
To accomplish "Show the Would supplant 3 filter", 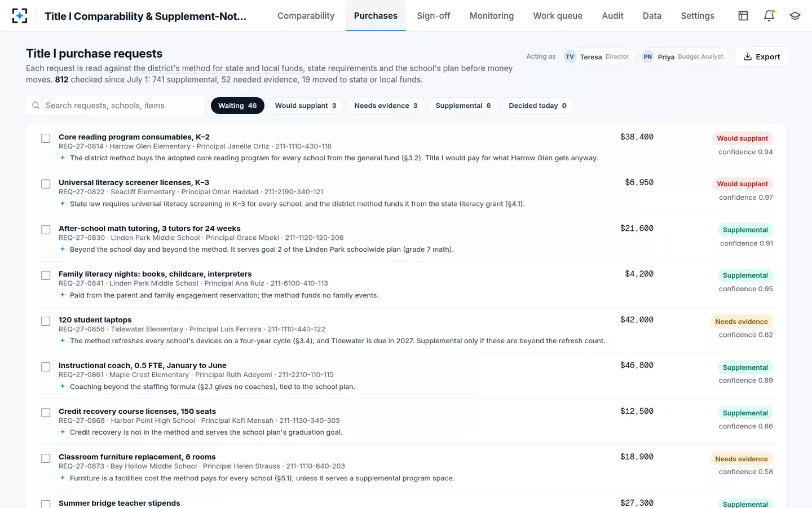I will click(306, 106).
